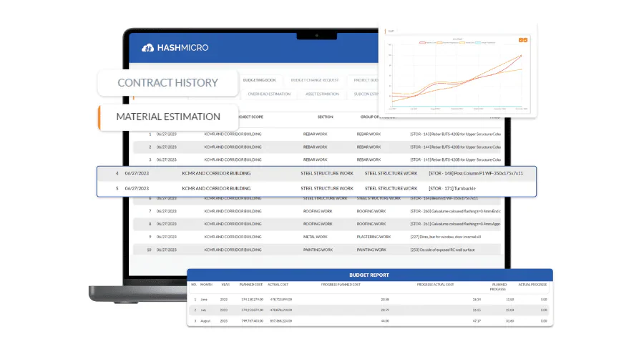
Task: Click the first orange chart button icon
Action: click(521, 40)
